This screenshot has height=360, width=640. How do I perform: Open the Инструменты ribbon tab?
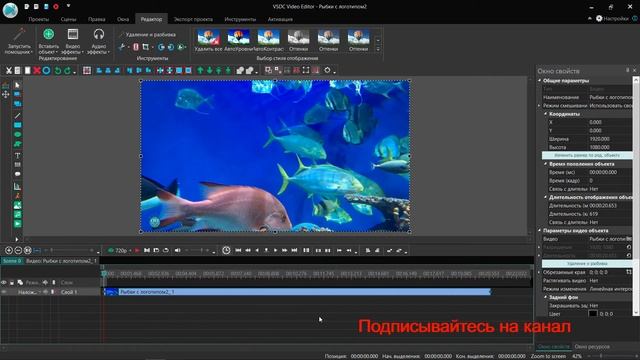(x=240, y=19)
